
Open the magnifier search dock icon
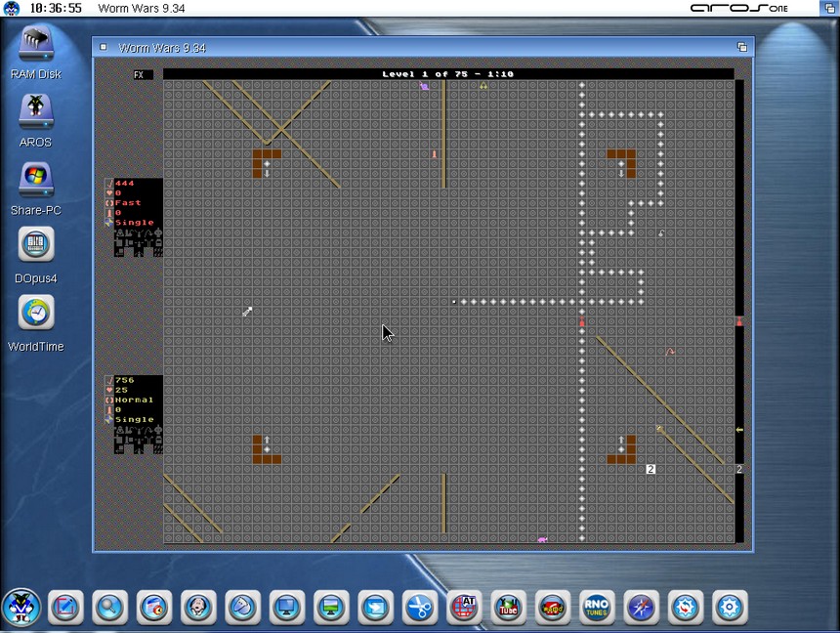(110, 608)
